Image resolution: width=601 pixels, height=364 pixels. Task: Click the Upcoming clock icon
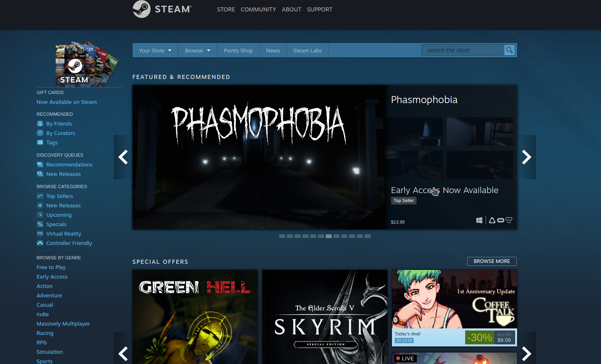click(40, 215)
